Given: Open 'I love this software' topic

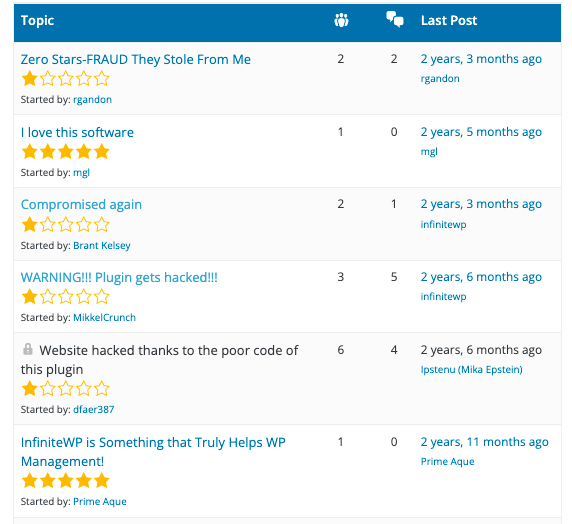Looking at the screenshot, I should tap(77, 132).
